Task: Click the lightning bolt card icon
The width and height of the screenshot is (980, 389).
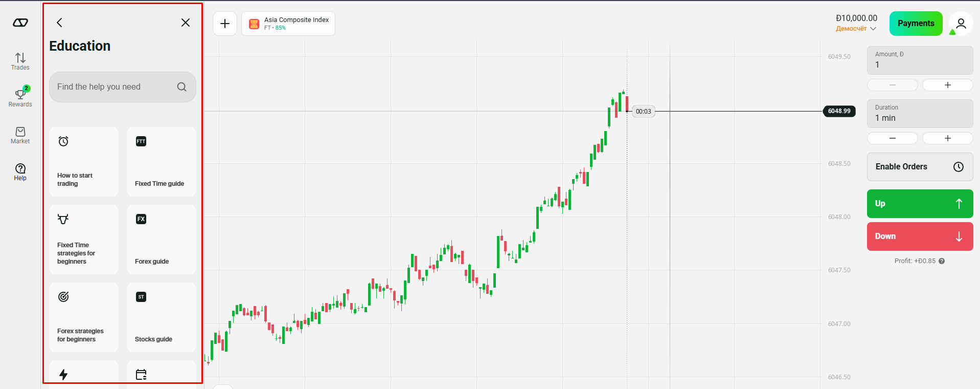Action: [63, 375]
